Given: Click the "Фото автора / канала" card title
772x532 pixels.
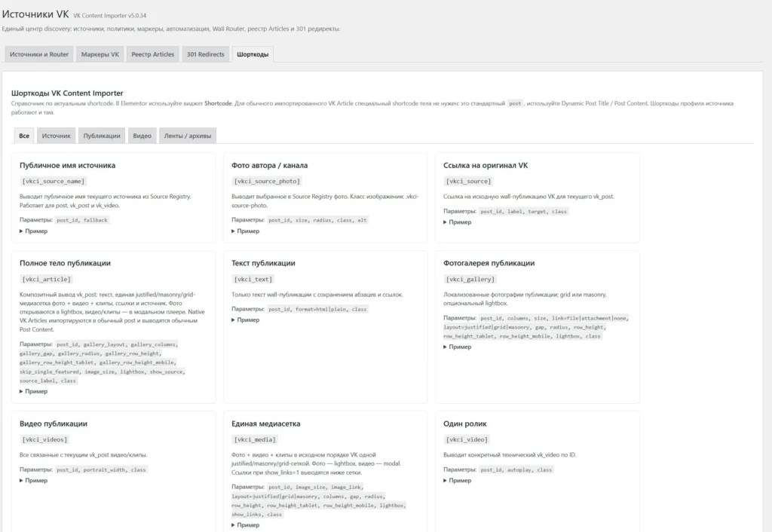Looking at the screenshot, I should [x=269, y=165].
